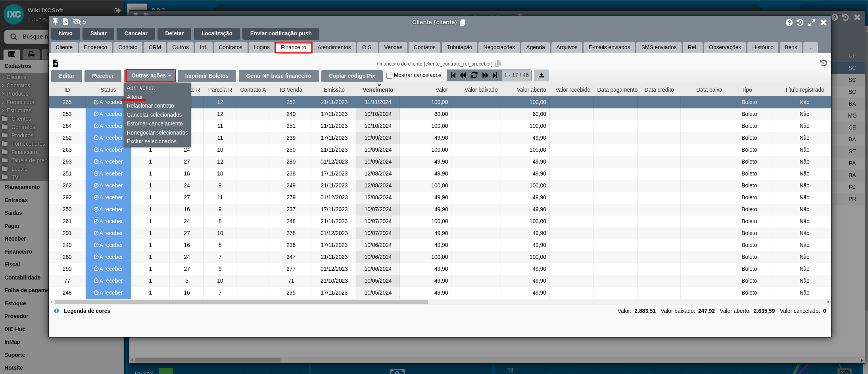The width and height of the screenshot is (868, 374).
Task: Go to first page of grid
Action: tap(453, 75)
